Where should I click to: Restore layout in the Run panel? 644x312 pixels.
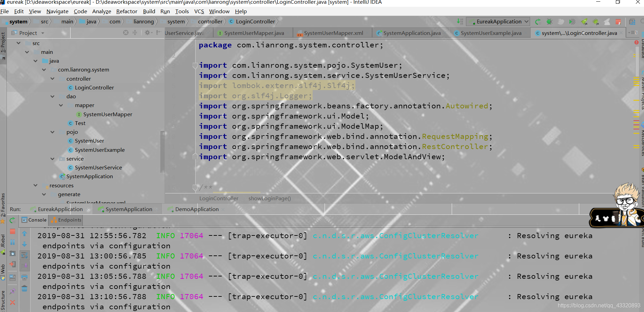pos(13,278)
